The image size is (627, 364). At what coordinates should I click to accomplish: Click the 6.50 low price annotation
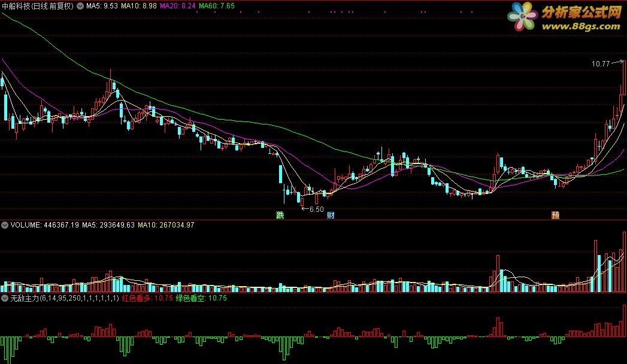click(x=316, y=210)
